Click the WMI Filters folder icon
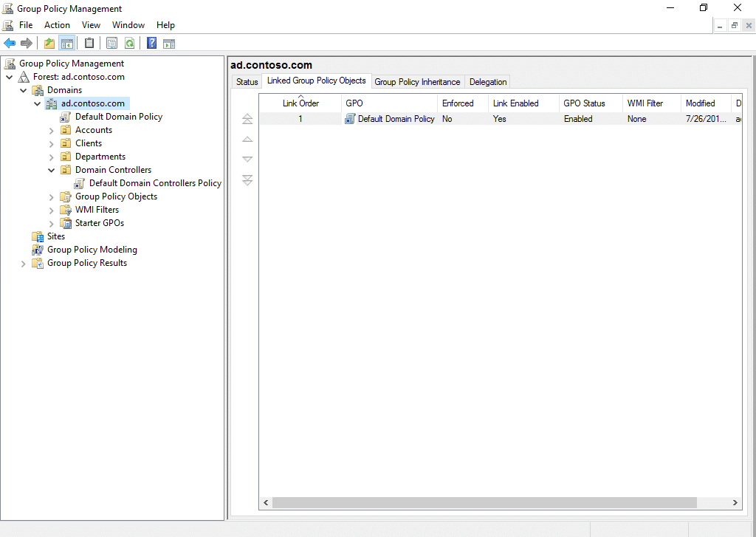 click(x=66, y=210)
